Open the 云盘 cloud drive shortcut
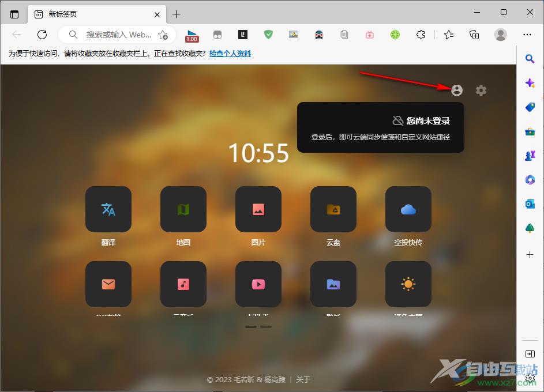The width and height of the screenshot is (544, 392). click(333, 209)
